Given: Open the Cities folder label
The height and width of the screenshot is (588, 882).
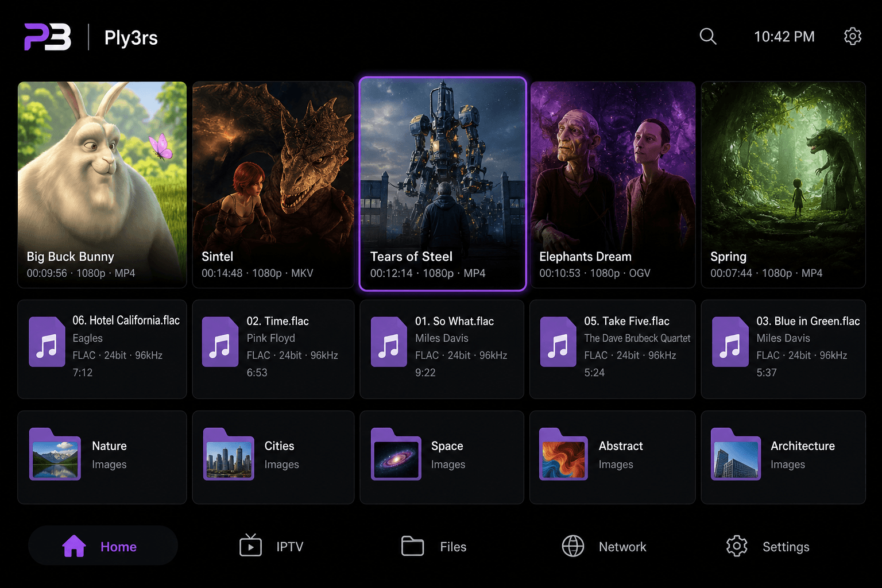Looking at the screenshot, I should click(x=279, y=446).
